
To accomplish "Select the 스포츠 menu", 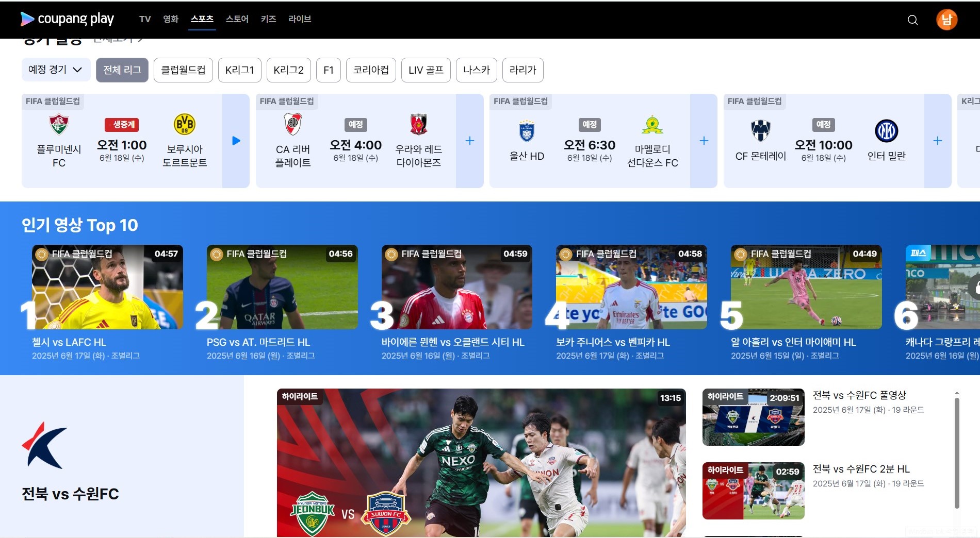I will coord(202,19).
